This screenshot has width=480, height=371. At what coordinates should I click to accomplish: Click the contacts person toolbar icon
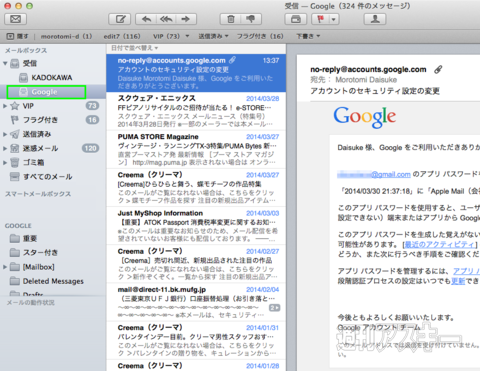(x=375, y=19)
